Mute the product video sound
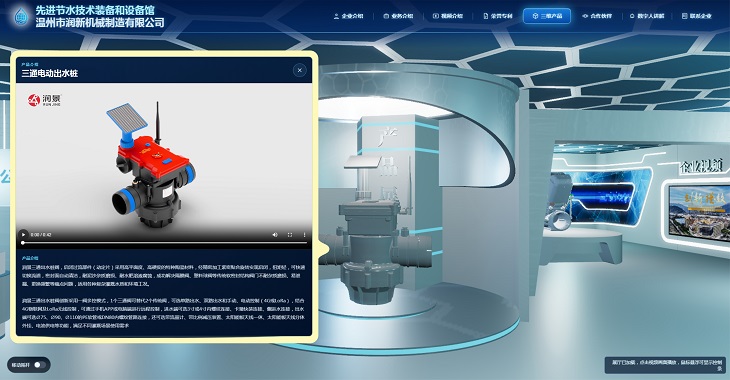Screen dimensions: 730x380 [x=275, y=235]
